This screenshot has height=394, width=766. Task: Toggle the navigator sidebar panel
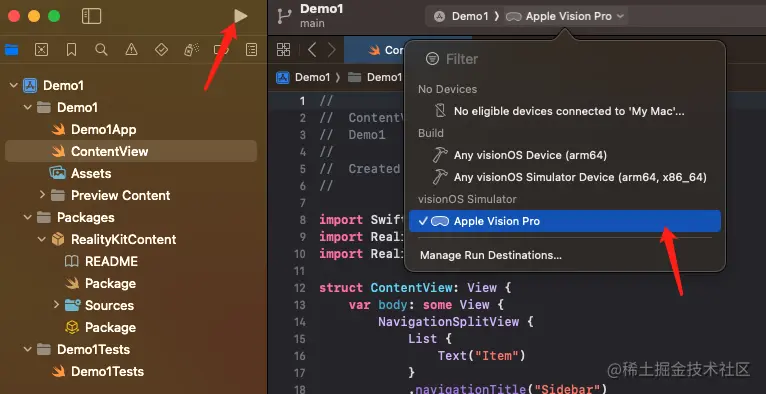(91, 16)
